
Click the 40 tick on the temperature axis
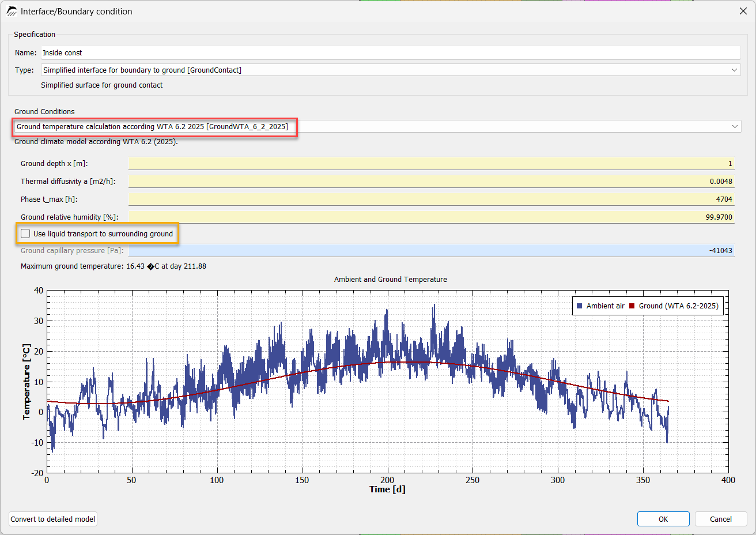pyautogui.click(x=39, y=291)
